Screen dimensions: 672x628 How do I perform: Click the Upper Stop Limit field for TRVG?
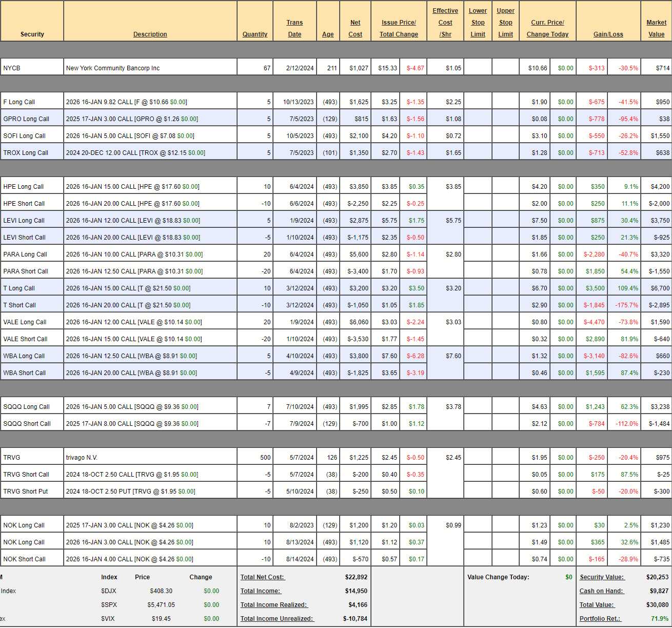[505, 458]
